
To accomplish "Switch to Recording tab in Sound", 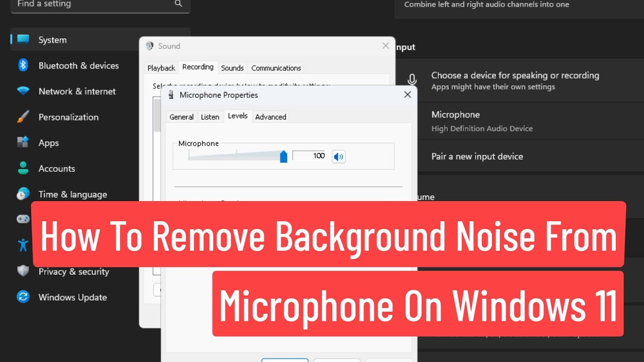I will coord(198,67).
